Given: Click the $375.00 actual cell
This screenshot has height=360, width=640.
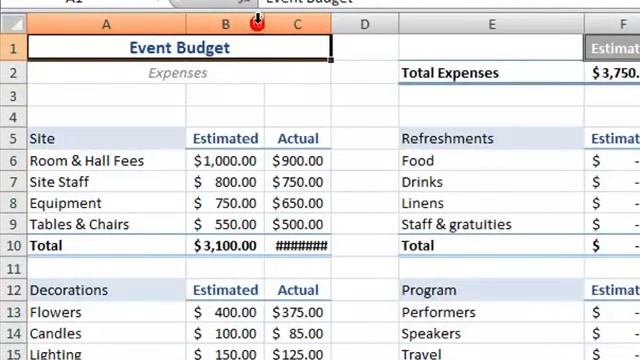Looking at the screenshot, I should coord(298,312).
